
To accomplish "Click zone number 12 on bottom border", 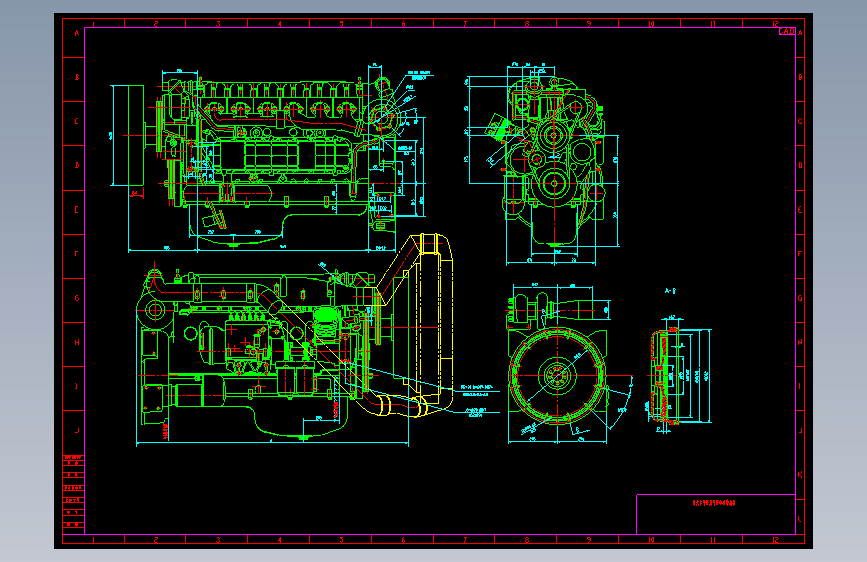I will click(775, 540).
